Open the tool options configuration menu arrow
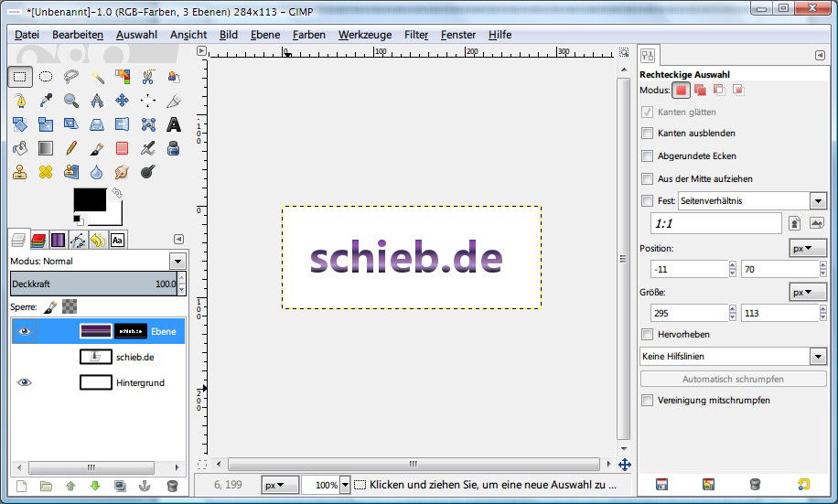The height and width of the screenshot is (504, 838). coord(821,55)
